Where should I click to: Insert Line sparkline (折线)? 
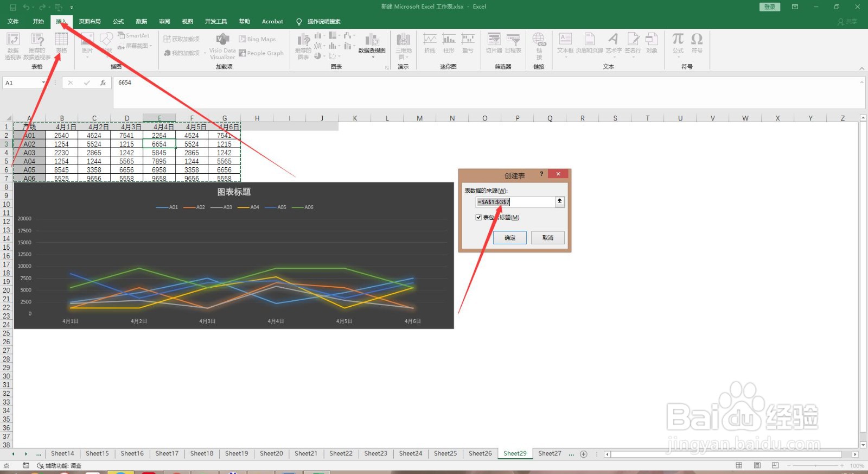pyautogui.click(x=430, y=43)
